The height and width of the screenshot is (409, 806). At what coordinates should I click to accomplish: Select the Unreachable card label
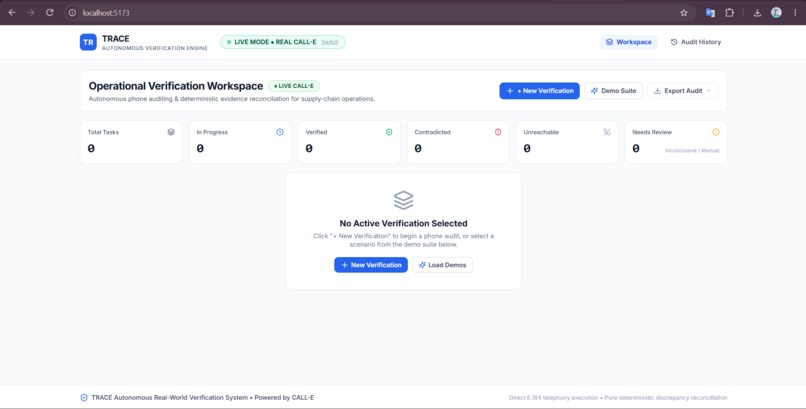pyautogui.click(x=541, y=132)
